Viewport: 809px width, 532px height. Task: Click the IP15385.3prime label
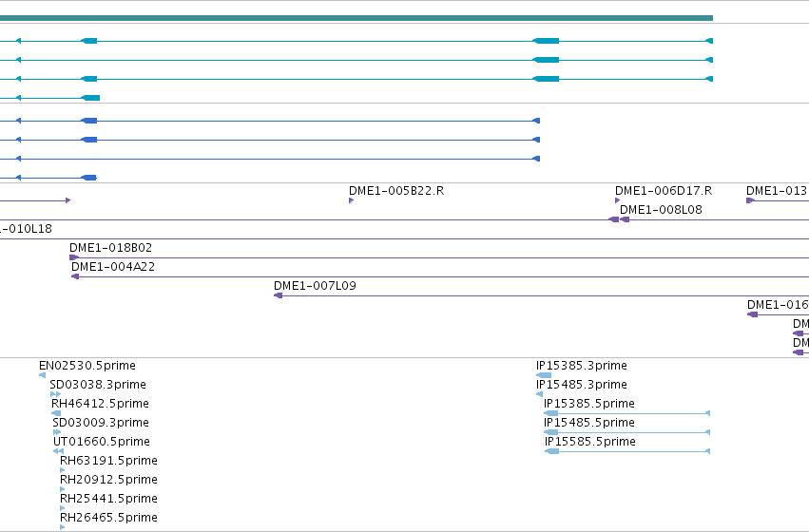[x=582, y=366]
